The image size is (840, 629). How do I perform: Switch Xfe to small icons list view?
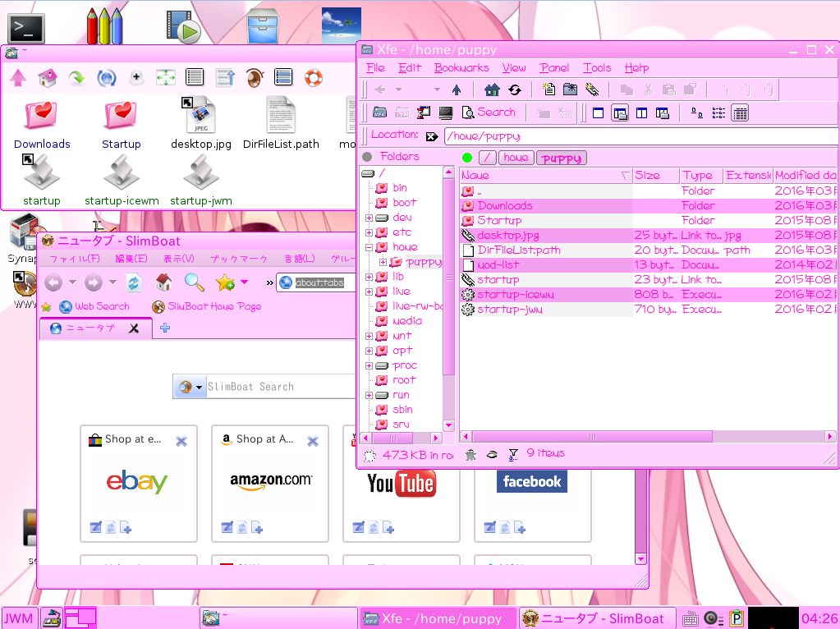(718, 113)
